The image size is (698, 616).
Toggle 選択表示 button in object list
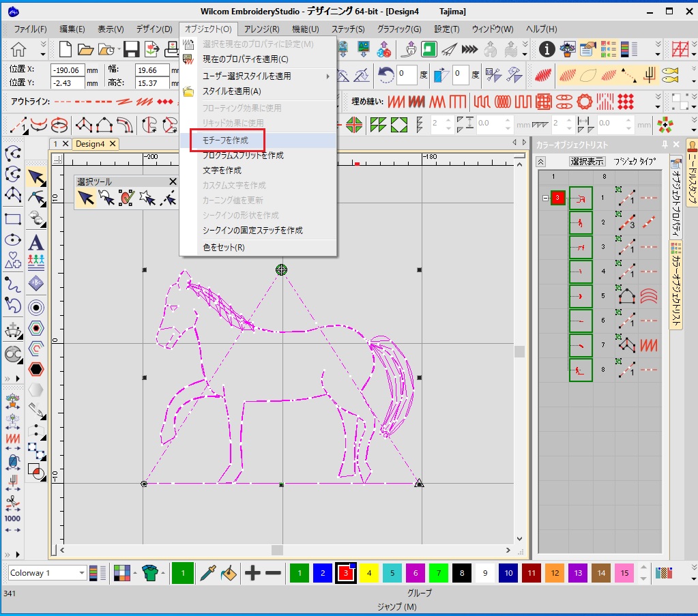(587, 161)
